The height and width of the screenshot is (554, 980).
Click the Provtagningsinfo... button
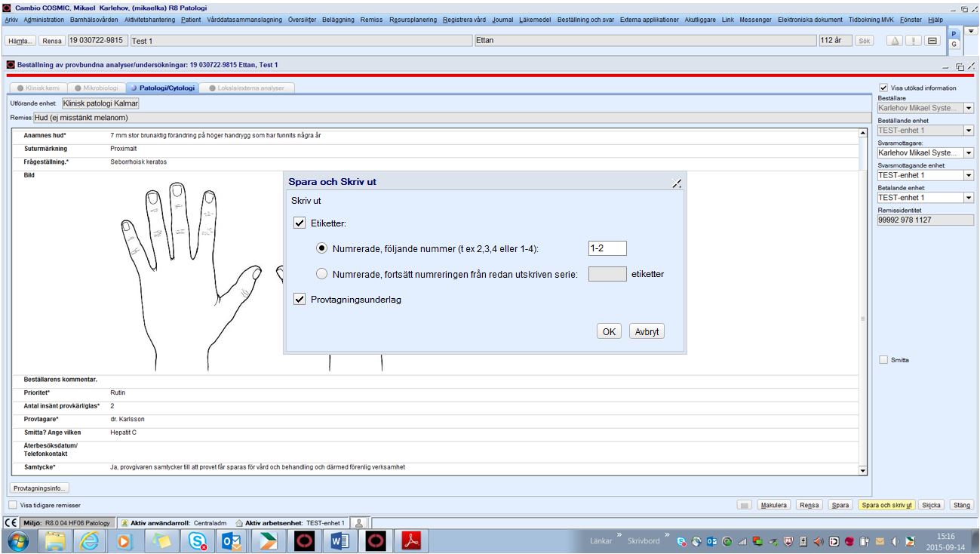click(x=40, y=488)
